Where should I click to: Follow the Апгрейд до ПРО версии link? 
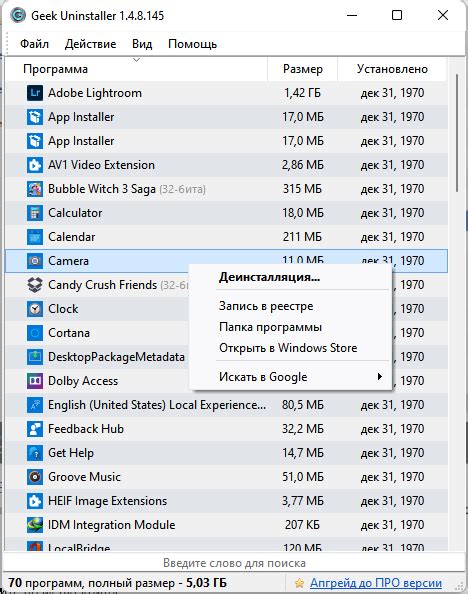[x=376, y=583]
